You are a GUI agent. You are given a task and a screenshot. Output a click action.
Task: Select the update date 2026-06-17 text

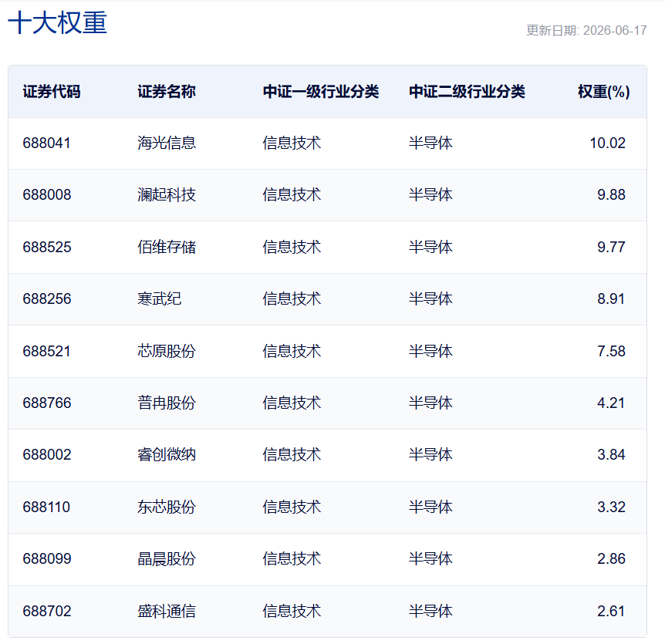tap(615, 31)
